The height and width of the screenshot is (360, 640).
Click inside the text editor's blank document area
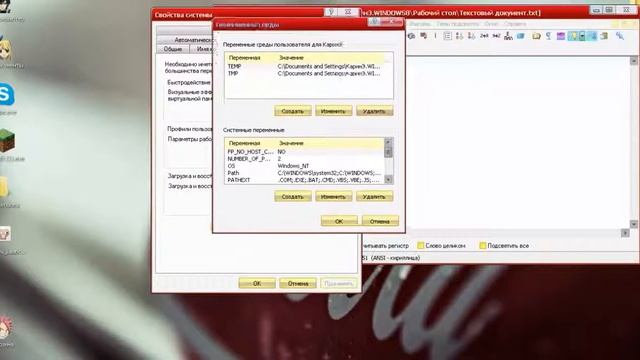[x=518, y=143]
